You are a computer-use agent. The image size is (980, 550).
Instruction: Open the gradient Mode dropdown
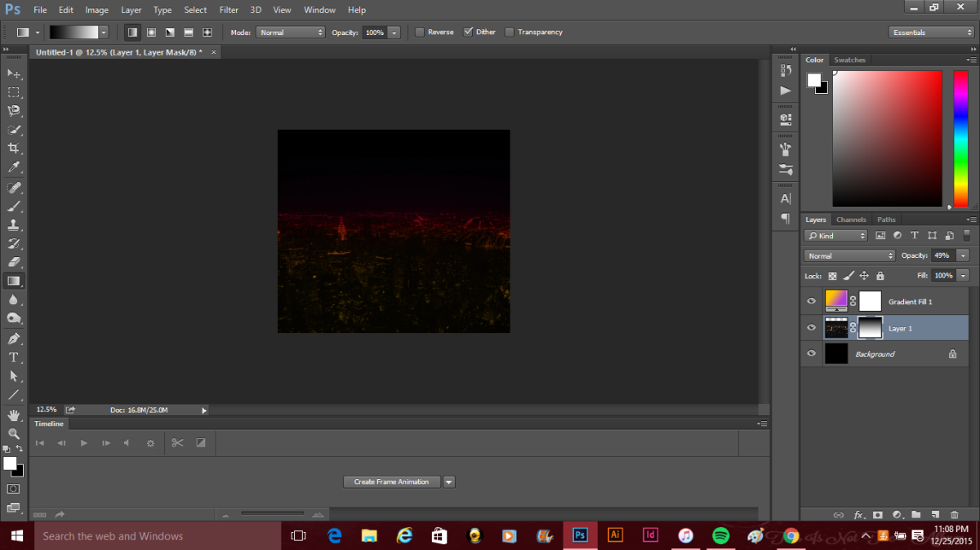pyautogui.click(x=291, y=33)
